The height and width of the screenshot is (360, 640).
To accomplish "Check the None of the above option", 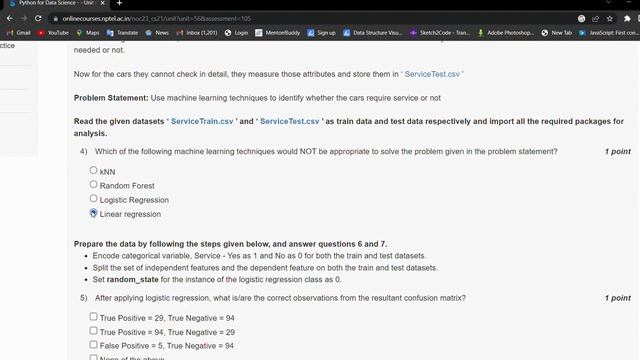I will point(93,358).
